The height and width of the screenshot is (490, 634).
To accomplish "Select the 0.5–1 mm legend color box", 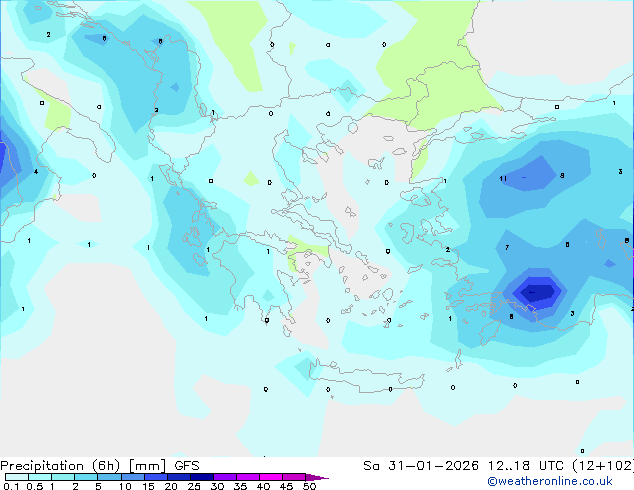I will click(x=40, y=477).
